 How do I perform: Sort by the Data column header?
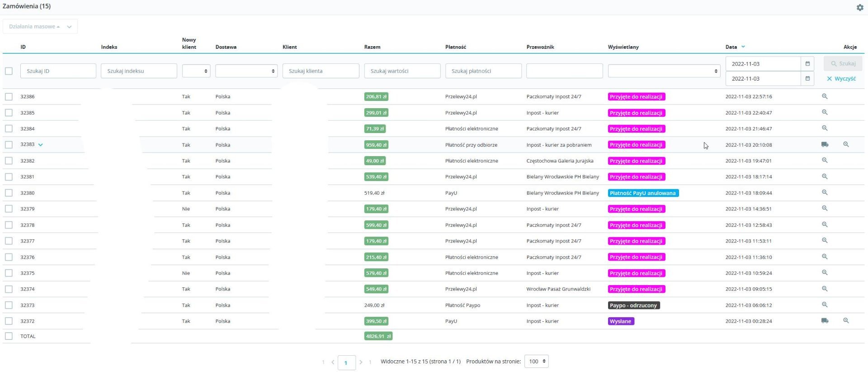click(x=731, y=47)
